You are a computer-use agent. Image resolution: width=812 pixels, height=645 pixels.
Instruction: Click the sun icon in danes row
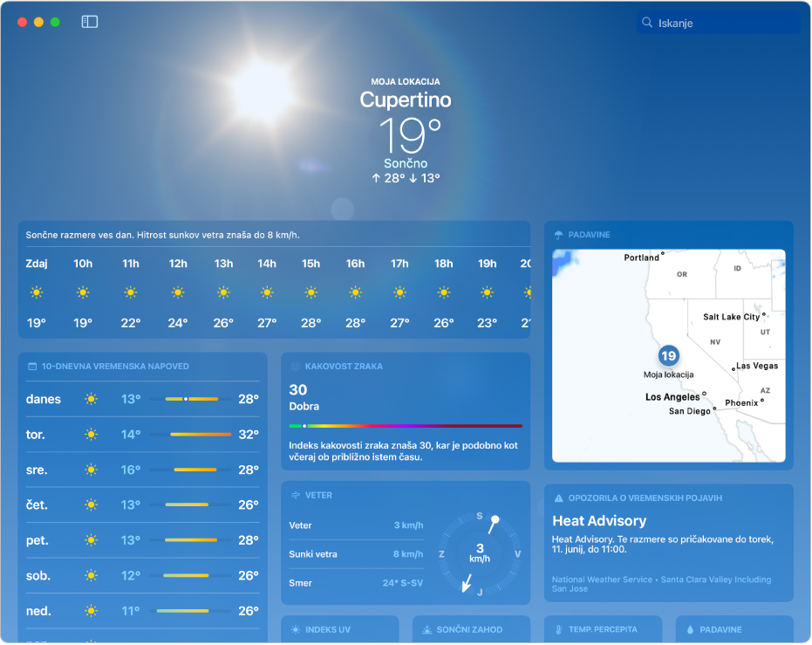[x=91, y=399]
